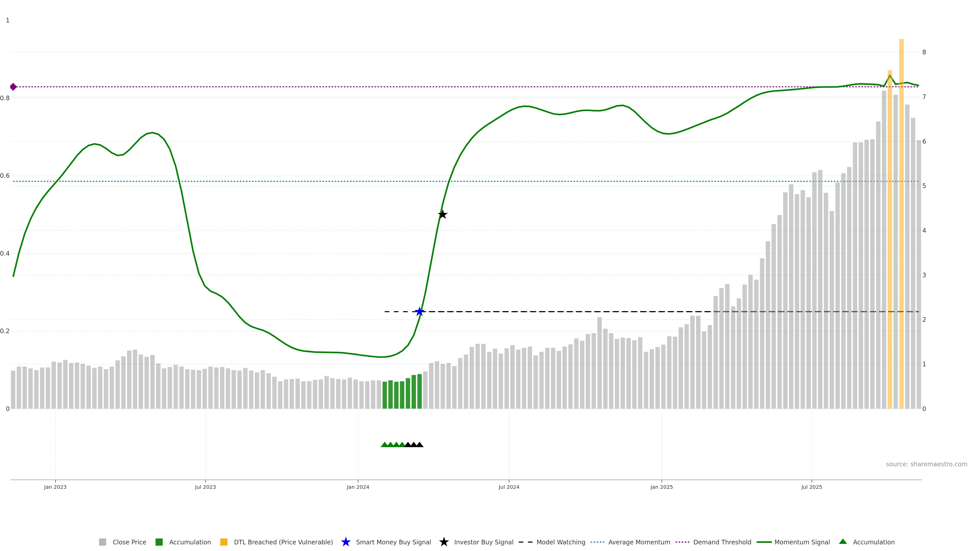Click the Jul 2025 axis label
The width and height of the screenshot is (980, 551).
pyautogui.click(x=812, y=487)
